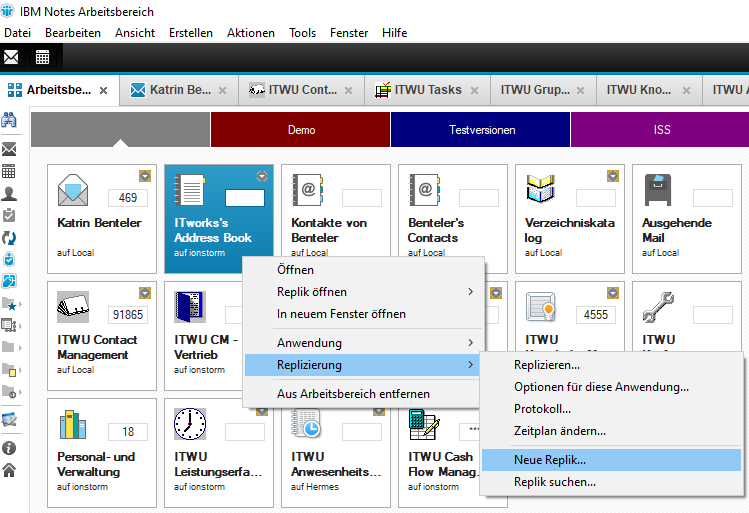The image size is (749, 513).
Task: Open the Tools menu
Action: (x=302, y=32)
